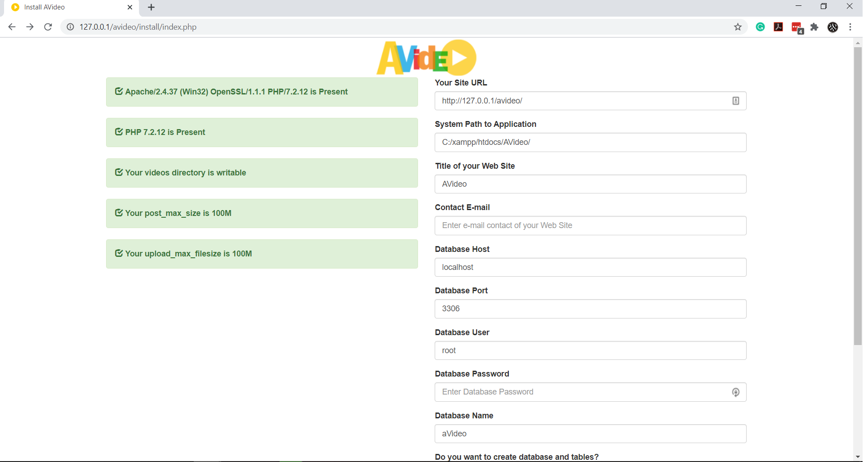Bookmark this page with star icon
Screen dimensions: 868x462
[x=738, y=27]
